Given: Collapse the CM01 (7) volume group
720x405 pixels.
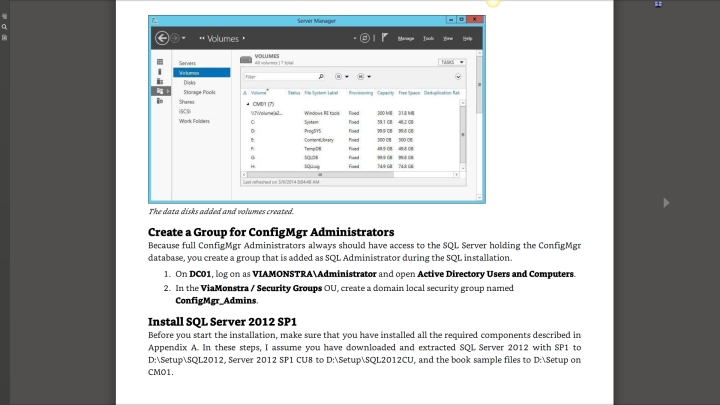Looking at the screenshot, I should tap(247, 104).
